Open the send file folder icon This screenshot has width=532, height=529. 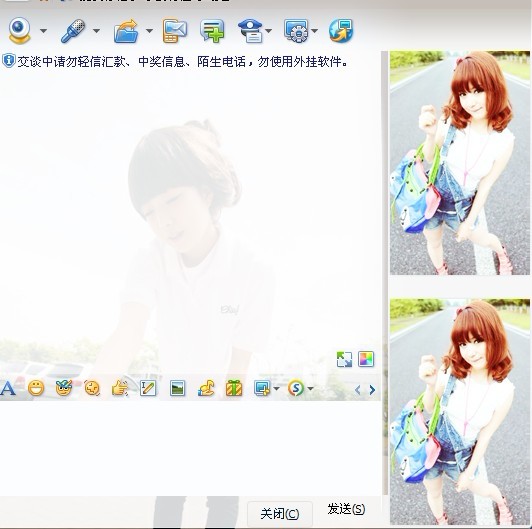pyautogui.click(x=126, y=31)
